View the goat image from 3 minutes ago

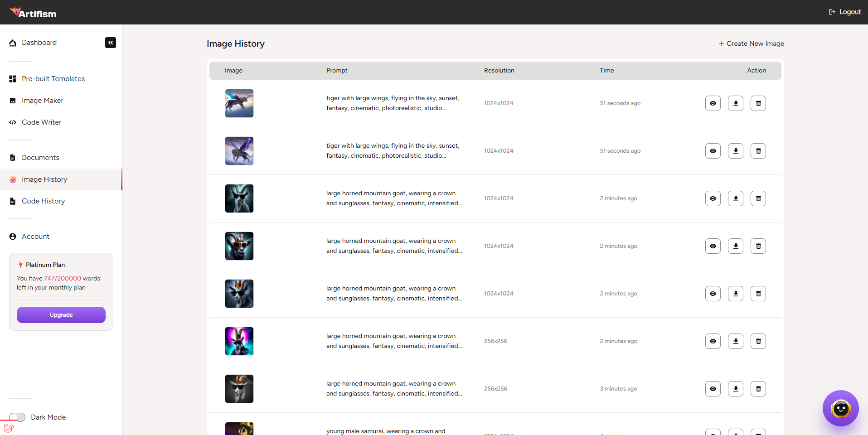(x=713, y=389)
